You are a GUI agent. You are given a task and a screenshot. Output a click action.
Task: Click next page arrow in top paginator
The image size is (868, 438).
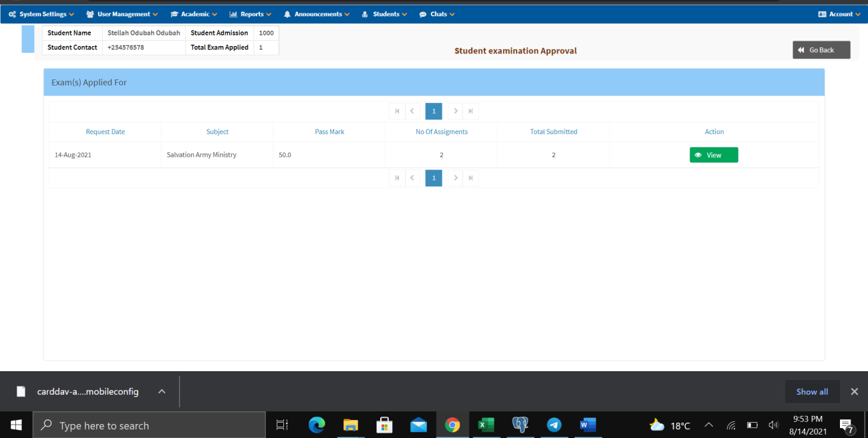click(x=456, y=112)
